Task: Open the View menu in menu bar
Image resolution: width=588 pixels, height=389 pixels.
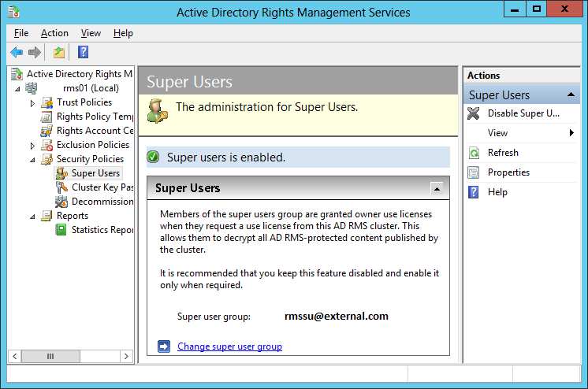Action: pos(91,33)
